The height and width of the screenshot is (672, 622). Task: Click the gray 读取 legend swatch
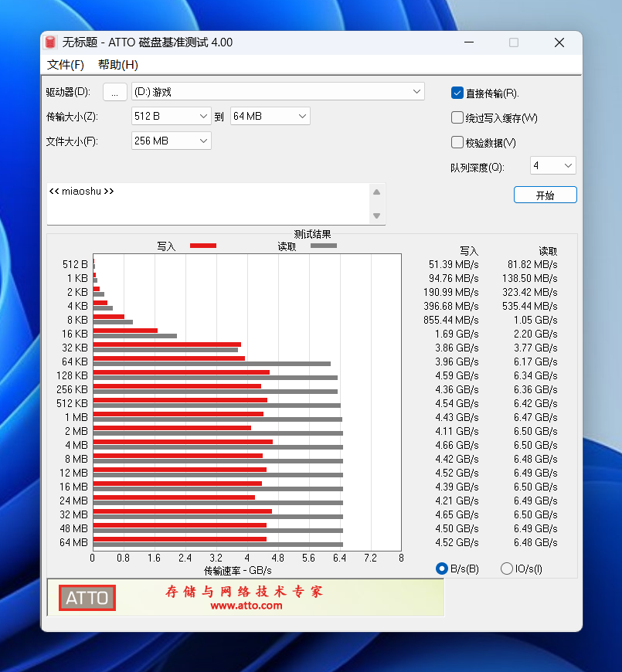click(x=324, y=246)
